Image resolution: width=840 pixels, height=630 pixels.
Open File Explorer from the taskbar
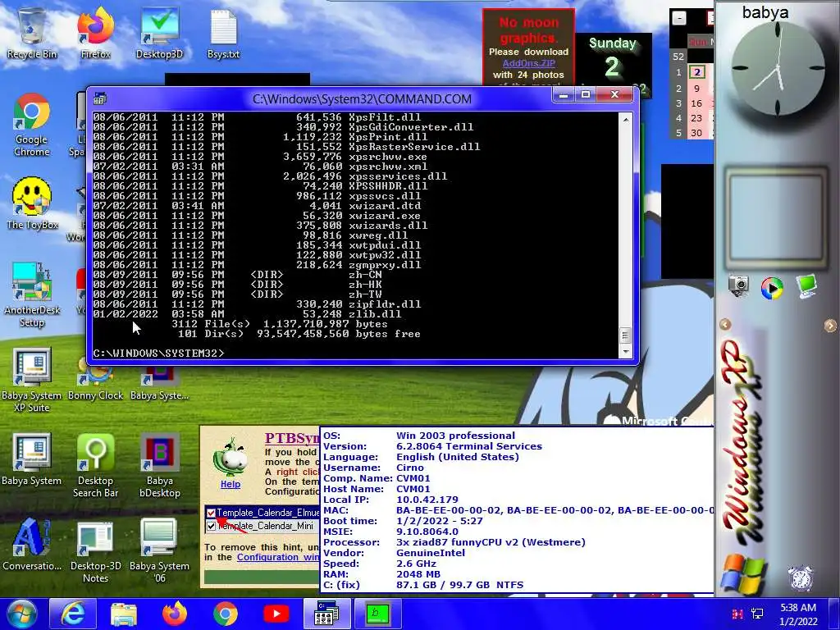(123, 614)
